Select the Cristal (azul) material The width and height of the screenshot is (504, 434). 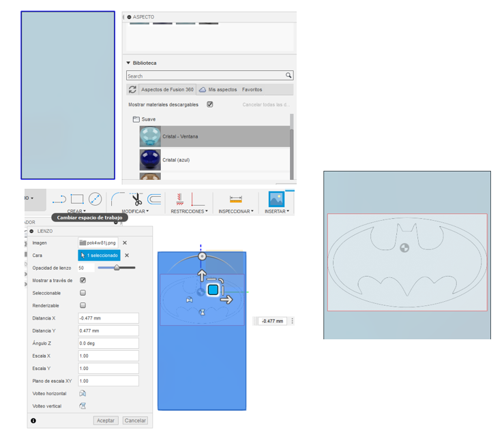tap(215, 160)
